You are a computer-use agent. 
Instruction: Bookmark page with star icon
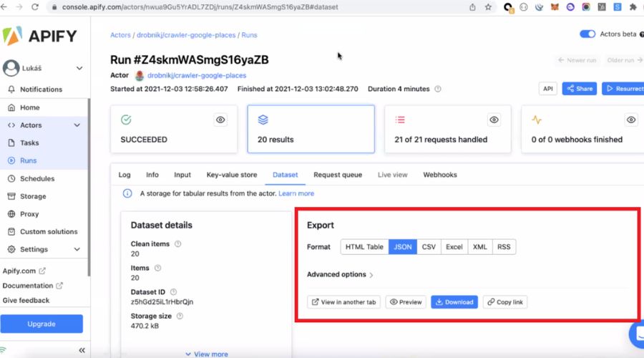488,7
